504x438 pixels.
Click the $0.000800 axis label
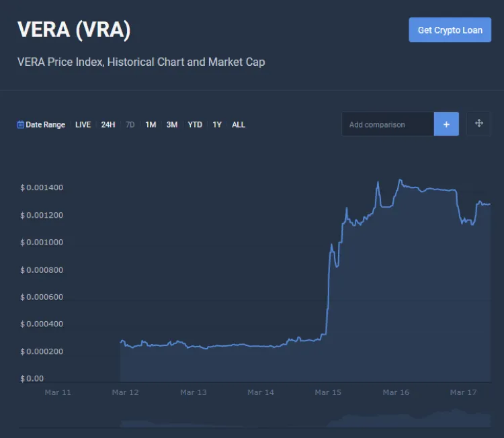point(42,270)
